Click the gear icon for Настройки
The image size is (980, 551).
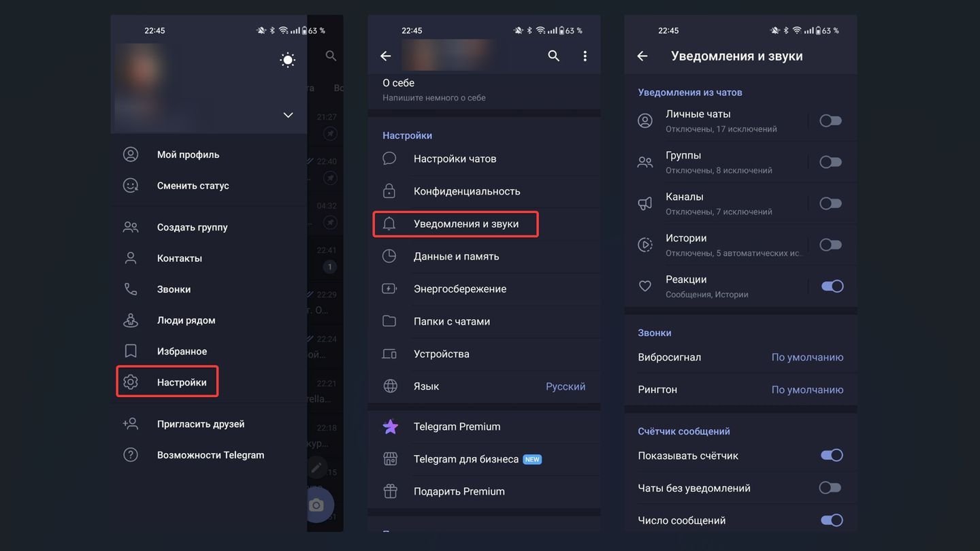click(x=131, y=382)
